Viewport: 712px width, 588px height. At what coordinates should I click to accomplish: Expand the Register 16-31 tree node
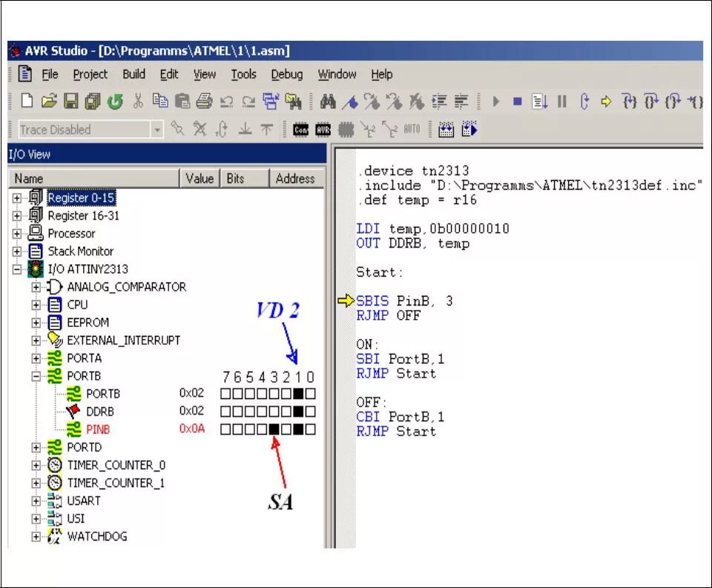[x=17, y=216]
